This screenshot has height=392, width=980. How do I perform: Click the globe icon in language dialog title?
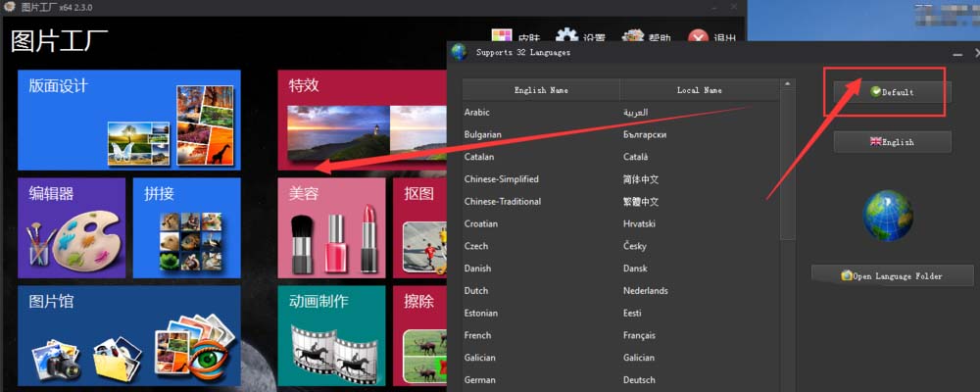click(x=460, y=52)
